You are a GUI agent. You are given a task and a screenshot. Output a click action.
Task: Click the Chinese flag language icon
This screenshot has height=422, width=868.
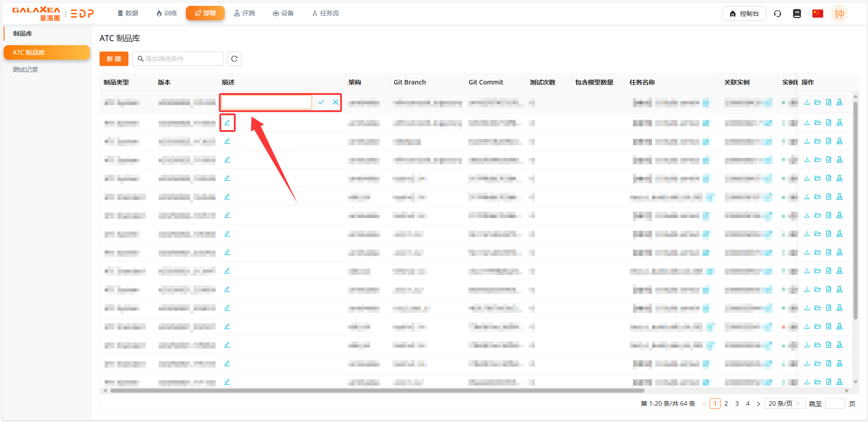pos(817,14)
